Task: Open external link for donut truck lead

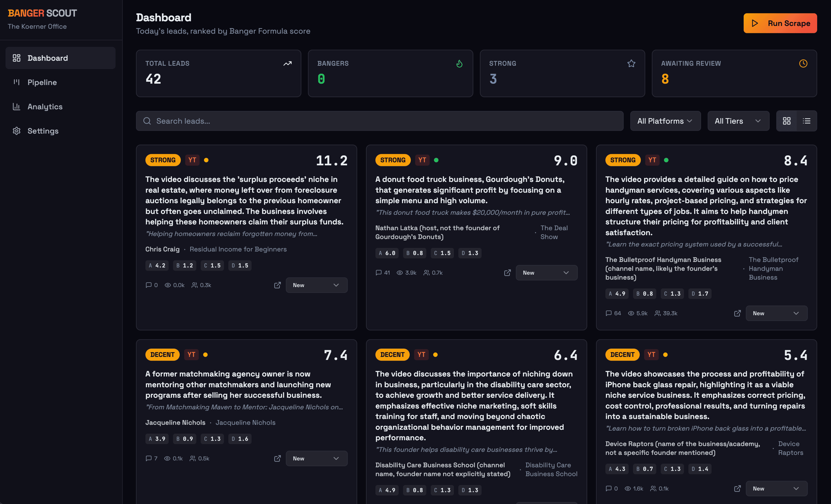Action: 507,273
